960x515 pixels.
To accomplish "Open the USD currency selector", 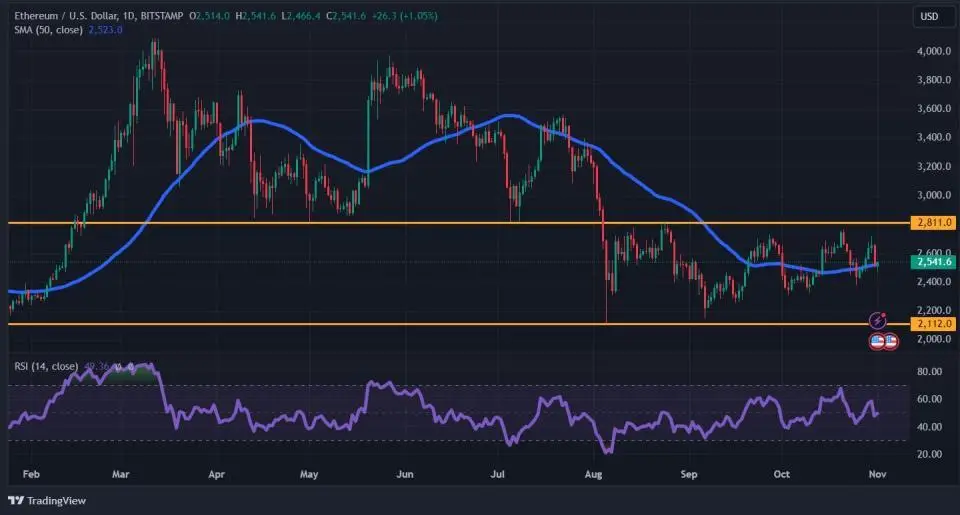I will pyautogui.click(x=929, y=16).
